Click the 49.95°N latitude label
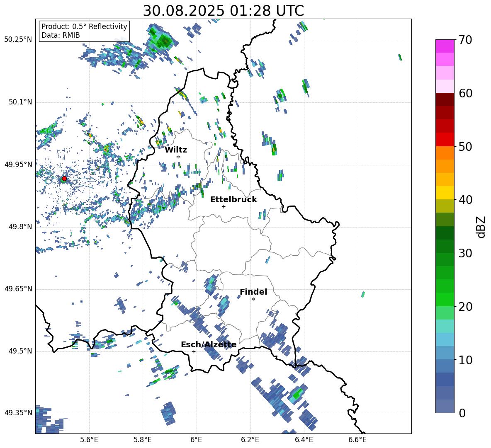 click(18, 164)
